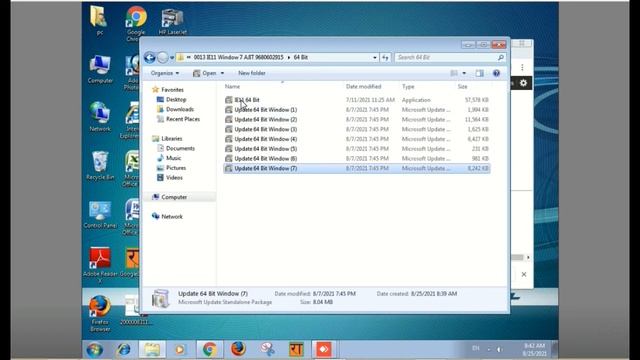
Task: Open Downloads under Favorites
Action: [180, 109]
